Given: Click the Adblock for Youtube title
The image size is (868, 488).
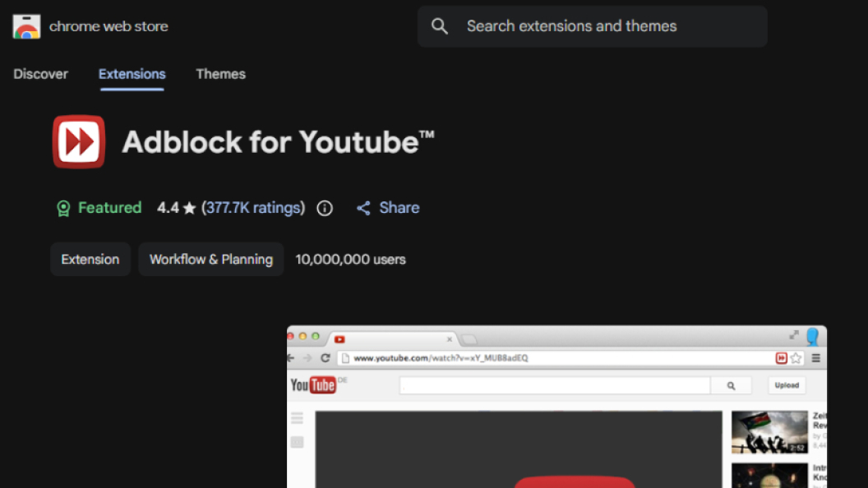Looking at the screenshot, I should 279,142.
